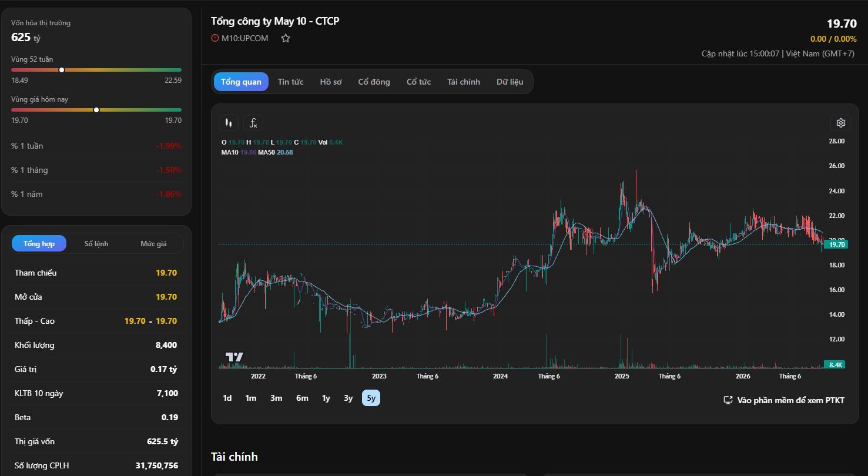The width and height of the screenshot is (868, 476).
Task: Add M10 to favorites with star icon
Action: pyautogui.click(x=286, y=38)
